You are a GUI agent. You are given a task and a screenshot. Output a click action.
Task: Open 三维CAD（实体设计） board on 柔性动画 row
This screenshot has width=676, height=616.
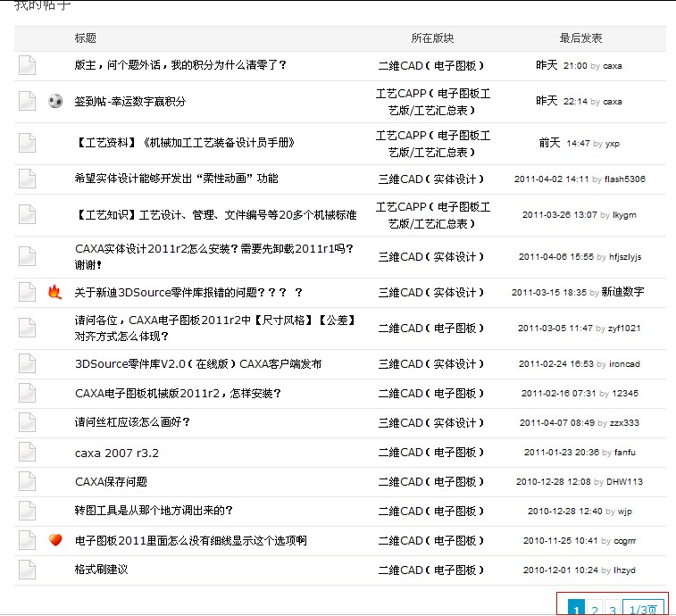[x=431, y=179]
